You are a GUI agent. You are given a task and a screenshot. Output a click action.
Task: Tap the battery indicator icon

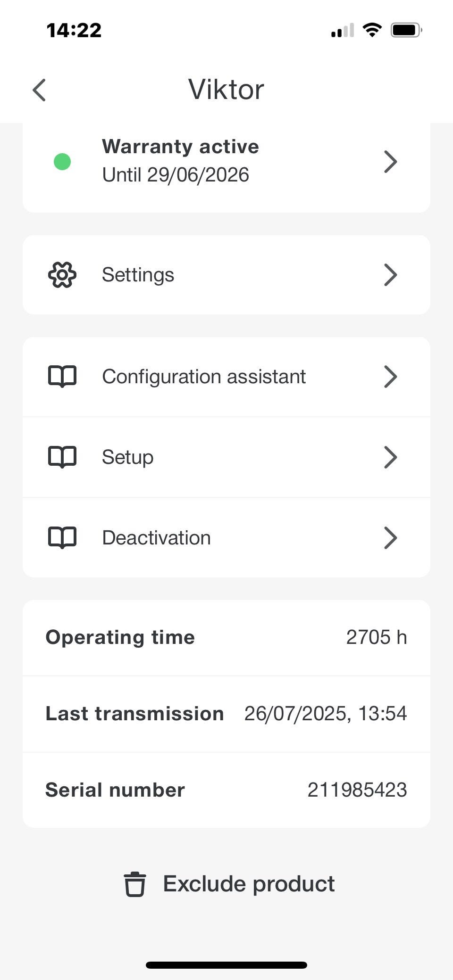tap(406, 31)
